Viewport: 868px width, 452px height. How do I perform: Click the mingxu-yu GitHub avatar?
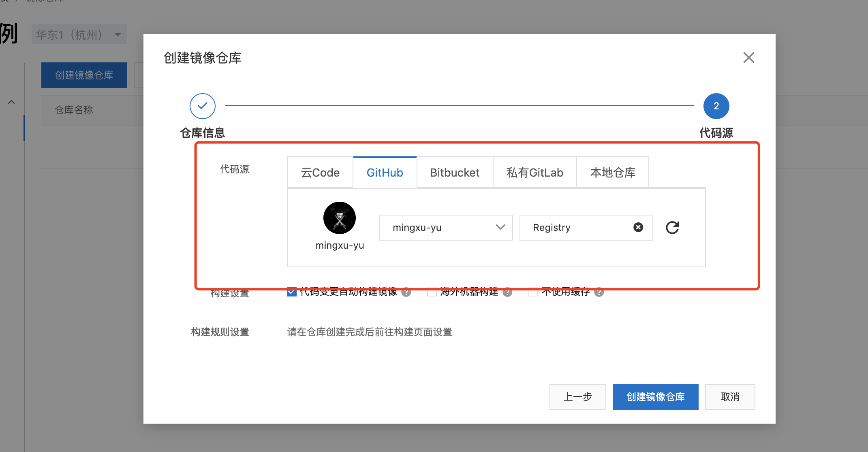pyautogui.click(x=340, y=218)
